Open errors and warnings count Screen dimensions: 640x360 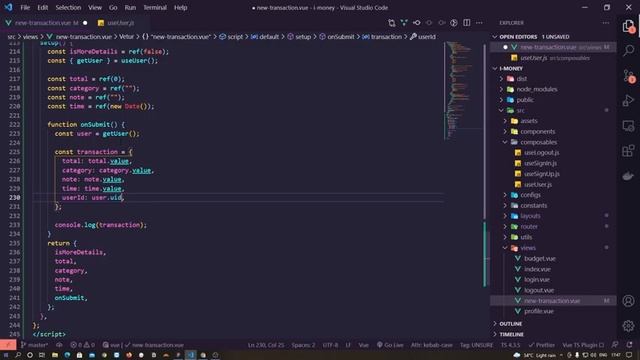tap(82, 345)
